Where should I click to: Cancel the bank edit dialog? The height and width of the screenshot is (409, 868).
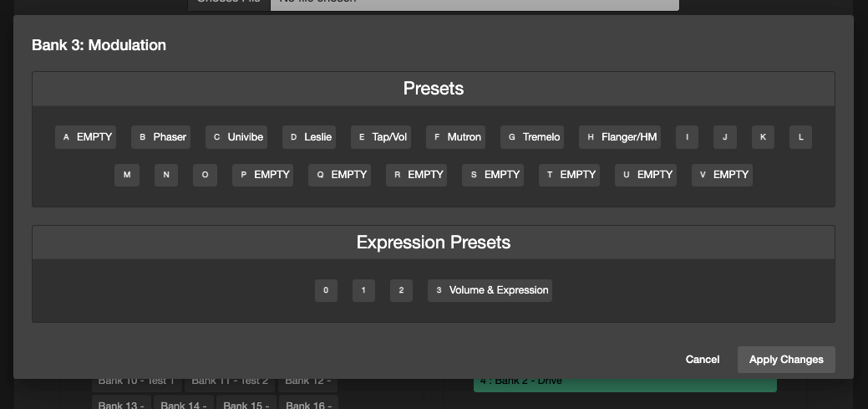702,360
